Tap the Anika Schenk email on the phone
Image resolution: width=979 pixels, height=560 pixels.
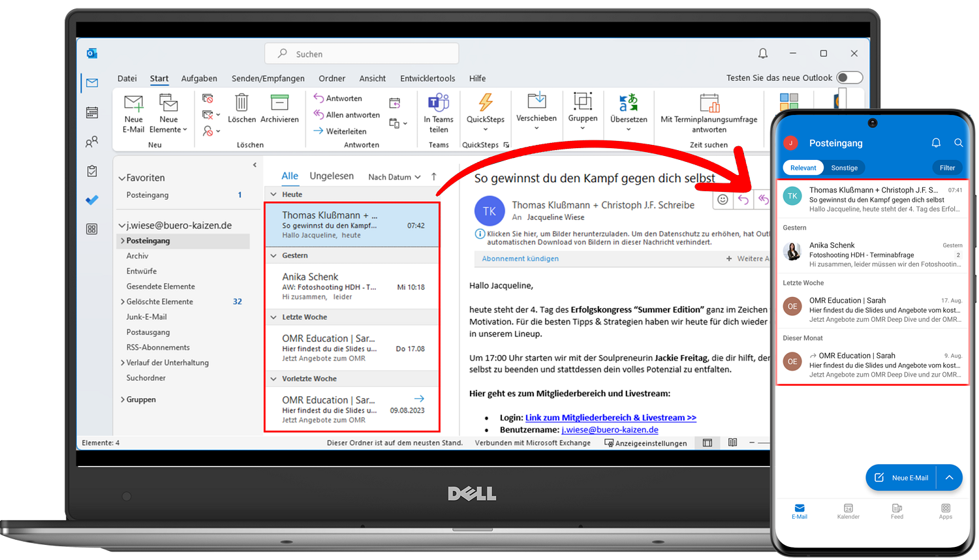pyautogui.click(x=873, y=254)
